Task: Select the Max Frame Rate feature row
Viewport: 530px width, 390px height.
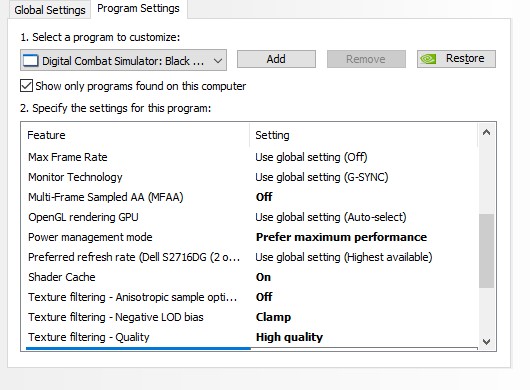Action: [252, 157]
